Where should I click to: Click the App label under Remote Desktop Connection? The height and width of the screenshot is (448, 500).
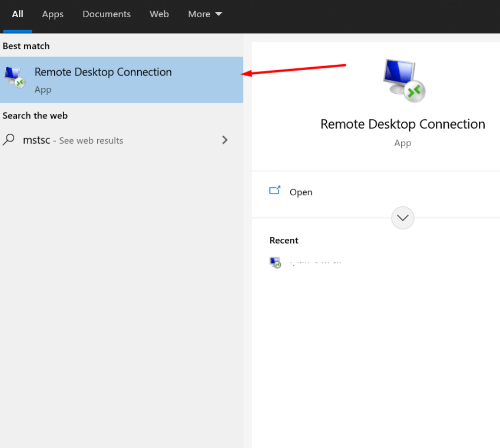pyautogui.click(x=43, y=89)
